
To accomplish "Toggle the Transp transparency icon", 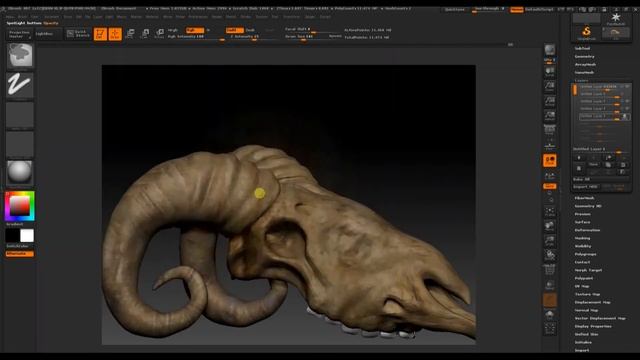I will pyautogui.click(x=550, y=285).
